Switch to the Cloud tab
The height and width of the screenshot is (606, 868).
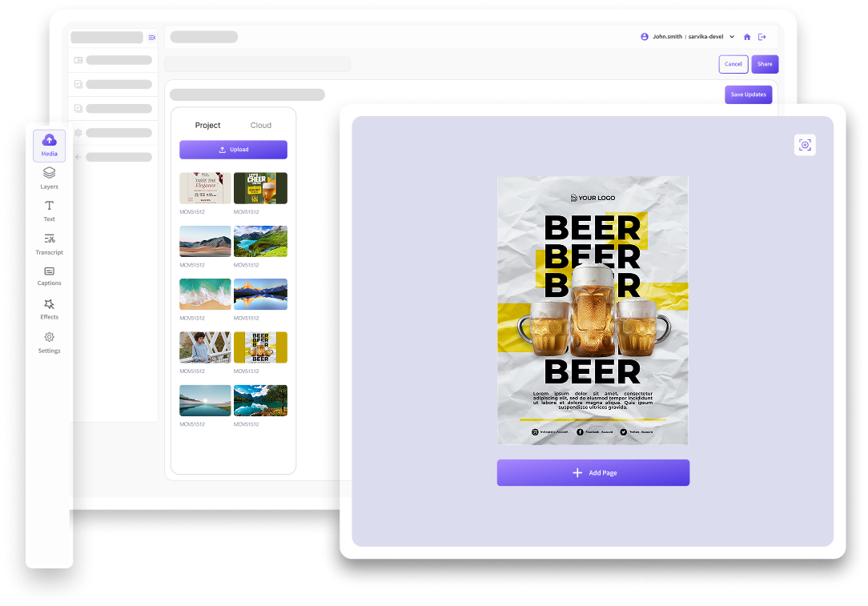(x=261, y=125)
